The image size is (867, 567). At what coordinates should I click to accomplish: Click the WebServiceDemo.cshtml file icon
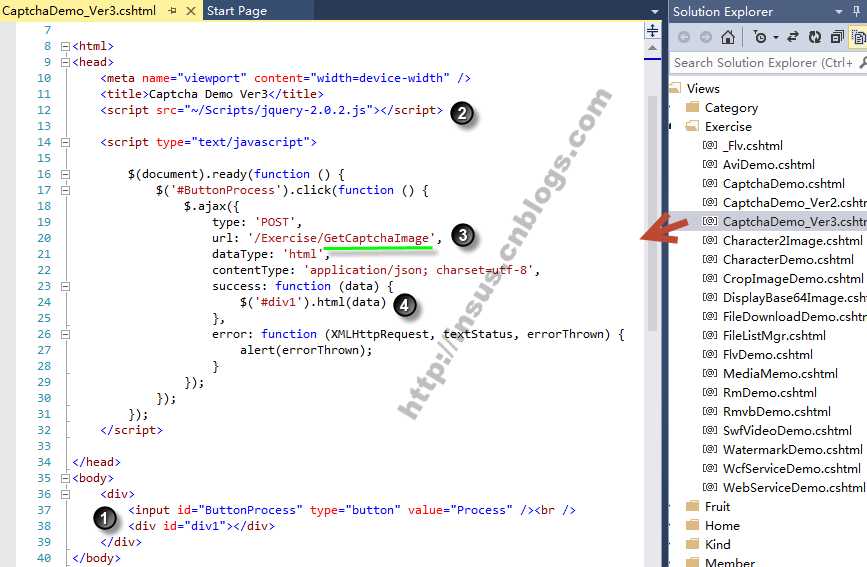(710, 487)
